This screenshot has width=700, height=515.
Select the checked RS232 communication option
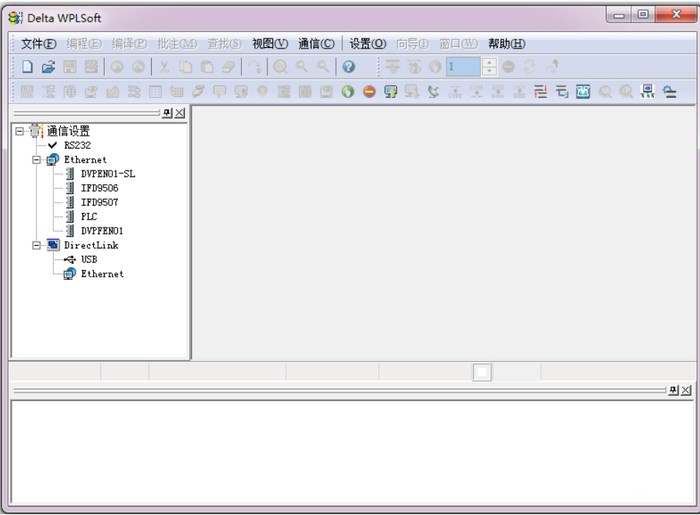tap(77, 145)
